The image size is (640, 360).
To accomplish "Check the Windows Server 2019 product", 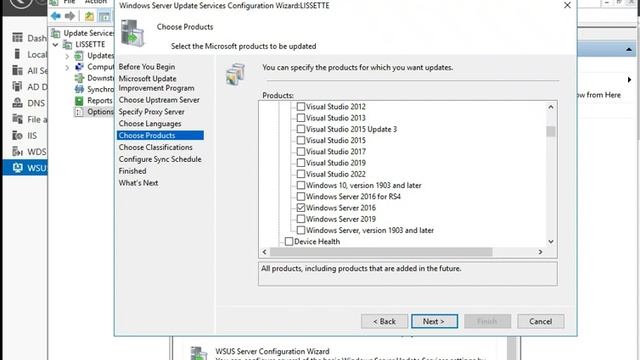I will pos(301,219).
